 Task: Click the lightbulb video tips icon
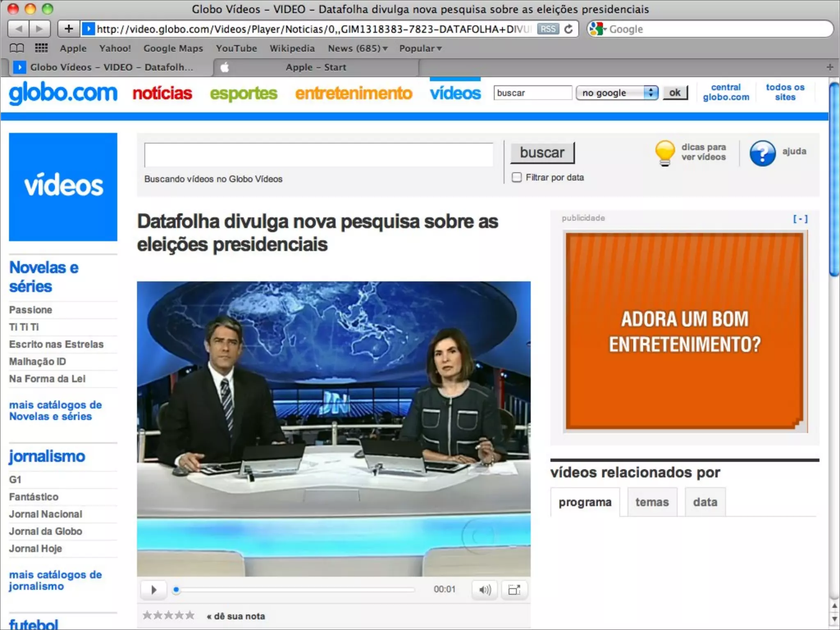coord(665,153)
